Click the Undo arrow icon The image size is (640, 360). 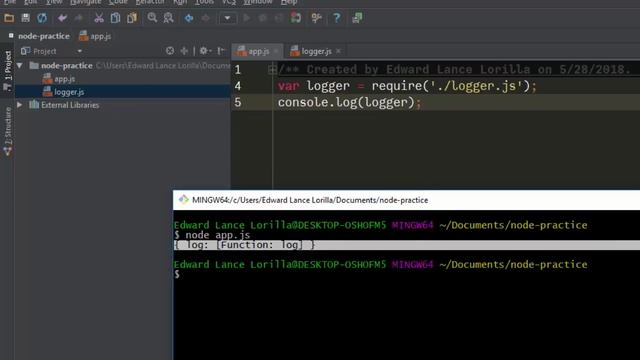(62, 18)
